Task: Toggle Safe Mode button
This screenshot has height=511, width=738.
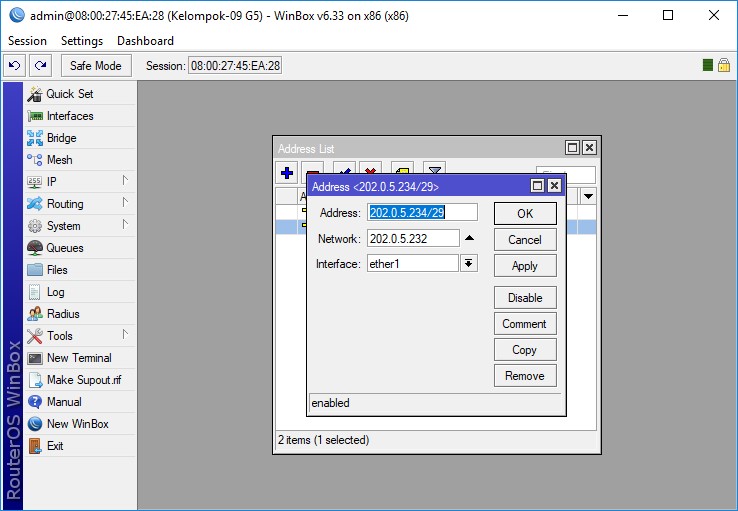Action: click(x=96, y=65)
